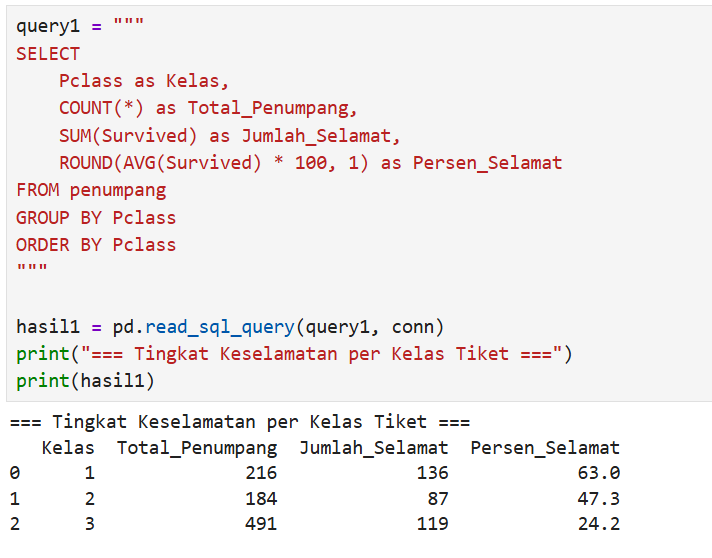Viewport: 712px width, 558px height.
Task: Click on FROM penumpang clause
Action: pyautogui.click(x=91, y=190)
